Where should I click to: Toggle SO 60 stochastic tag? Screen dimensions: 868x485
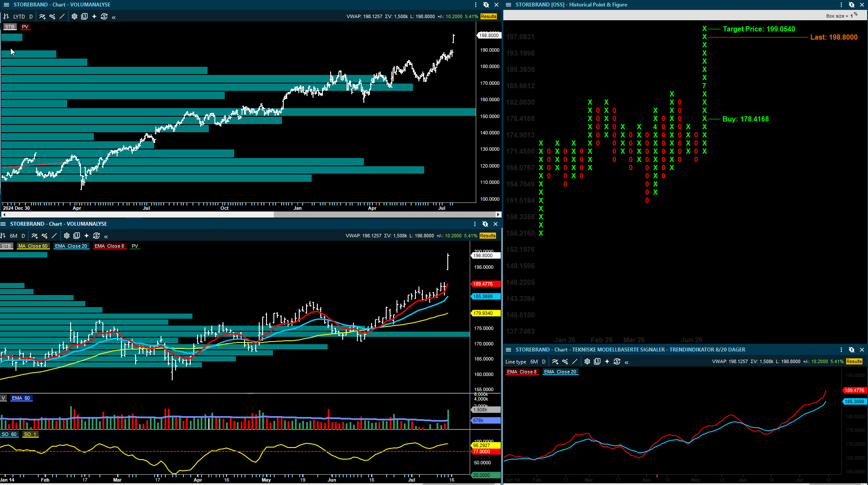pyautogui.click(x=9, y=434)
